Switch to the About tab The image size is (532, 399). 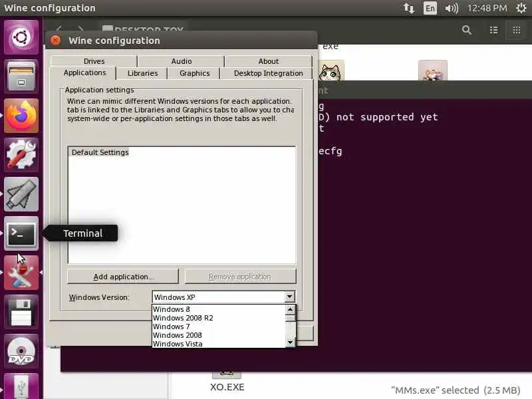tap(269, 61)
